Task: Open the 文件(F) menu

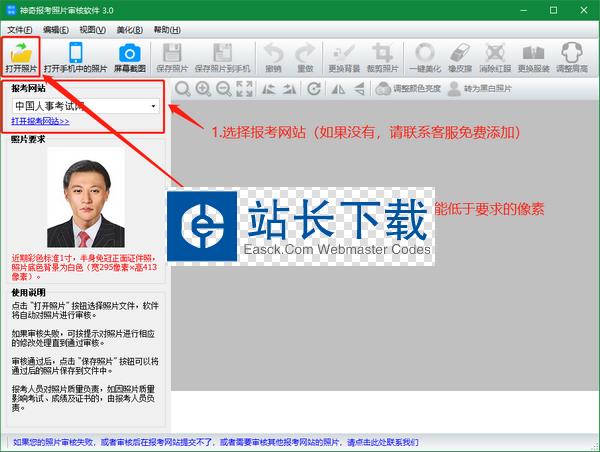Action: click(x=20, y=30)
